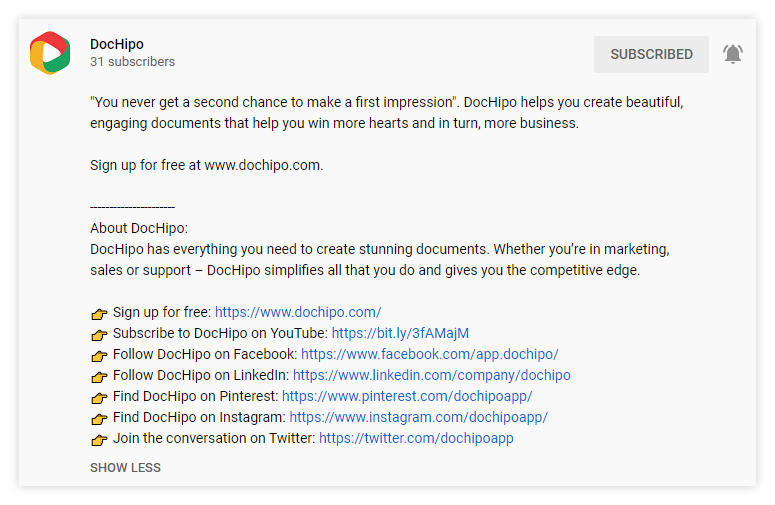Click the '31 subscribers' count text

pos(132,62)
